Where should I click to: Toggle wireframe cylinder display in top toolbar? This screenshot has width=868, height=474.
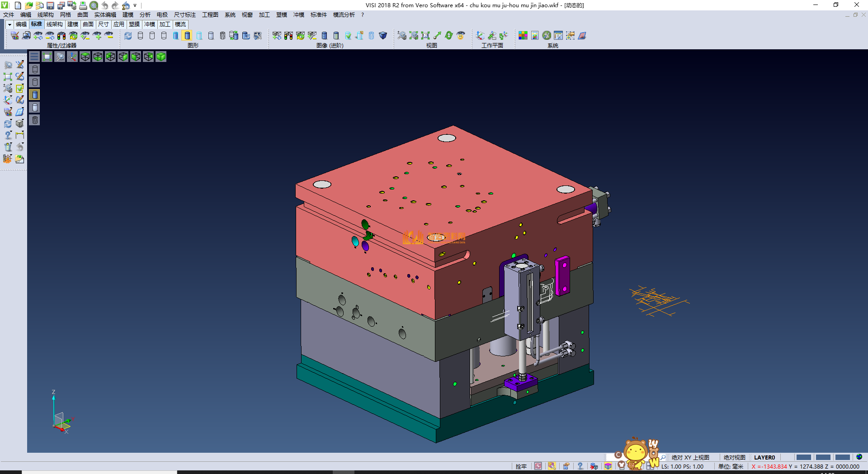(x=140, y=35)
